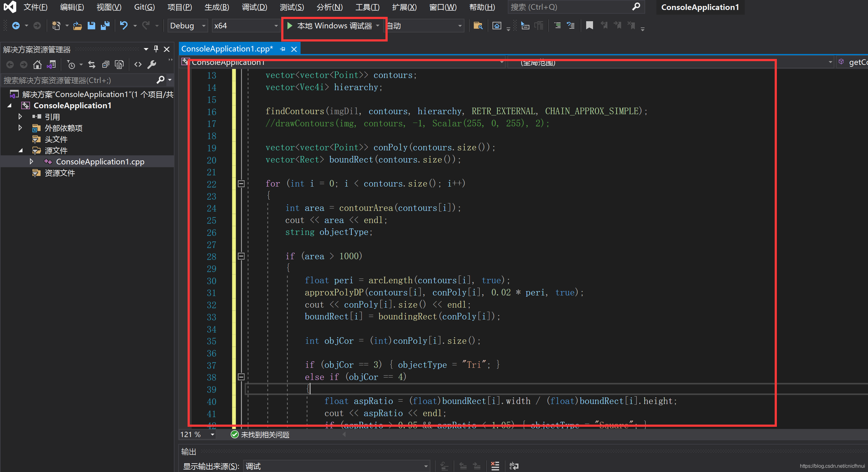
Task: Open the Debug configuration dropdown
Action: coord(188,26)
